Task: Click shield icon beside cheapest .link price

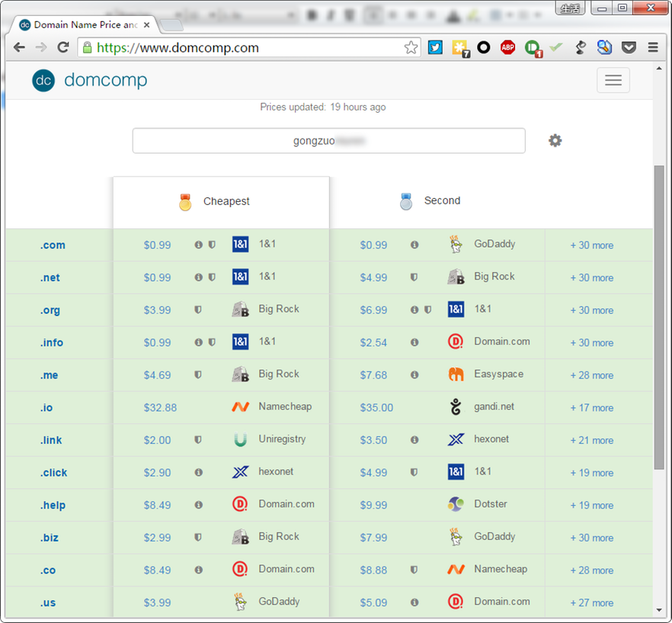Action: pyautogui.click(x=198, y=439)
